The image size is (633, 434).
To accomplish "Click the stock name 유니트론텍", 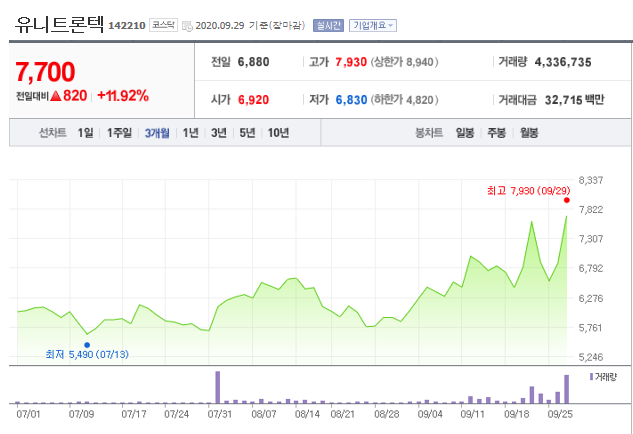I will (59, 24).
